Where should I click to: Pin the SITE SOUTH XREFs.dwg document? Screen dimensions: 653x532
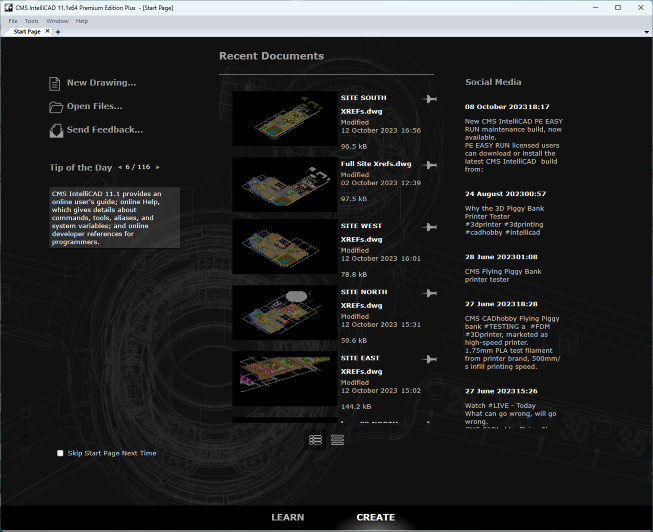430,99
